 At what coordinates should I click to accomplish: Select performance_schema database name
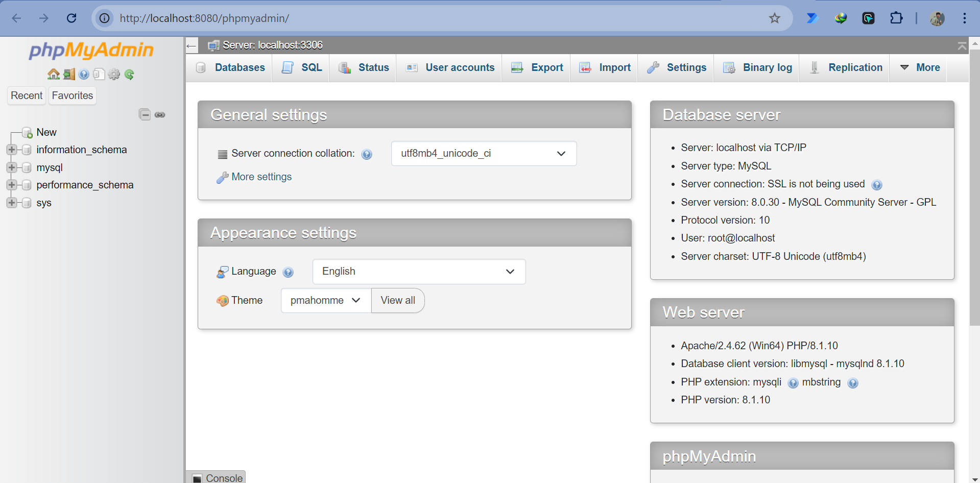click(85, 185)
